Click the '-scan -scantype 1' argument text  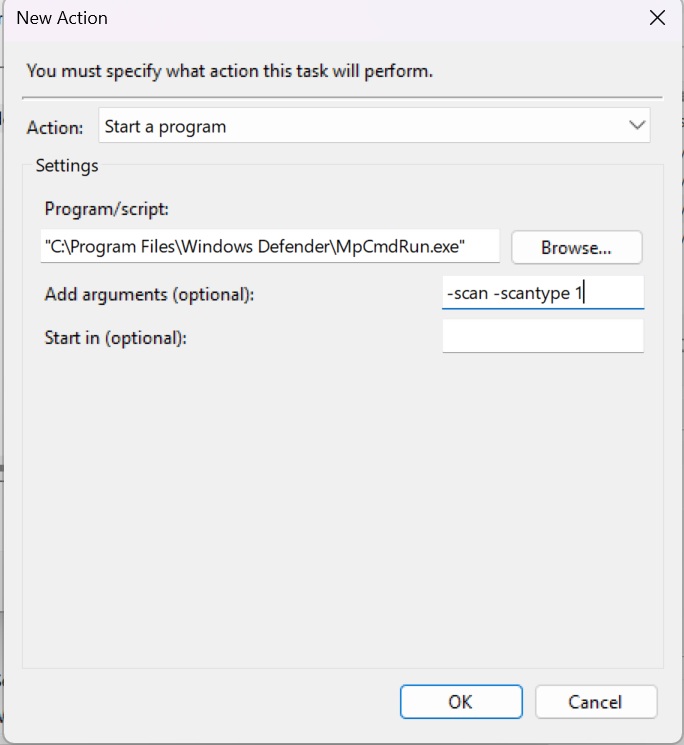(x=514, y=294)
